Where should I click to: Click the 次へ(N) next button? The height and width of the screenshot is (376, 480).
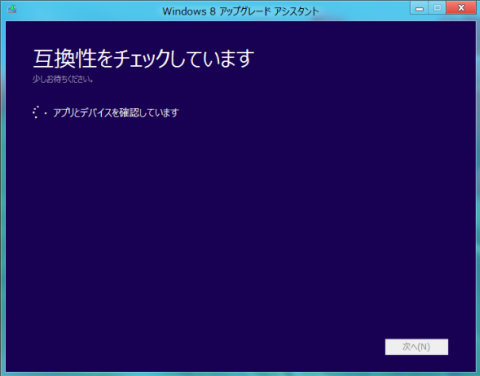[x=416, y=347]
